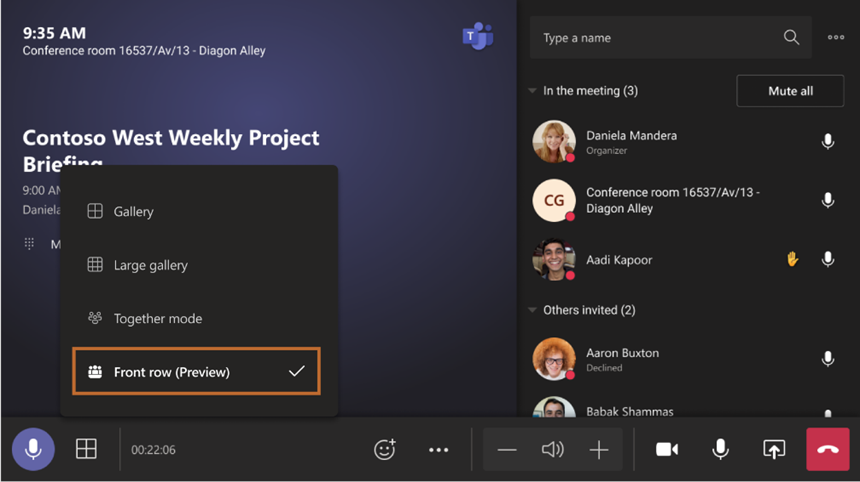Image resolution: width=860 pixels, height=482 pixels.
Task: Open the more actions ellipsis in bottom bar
Action: click(x=438, y=450)
